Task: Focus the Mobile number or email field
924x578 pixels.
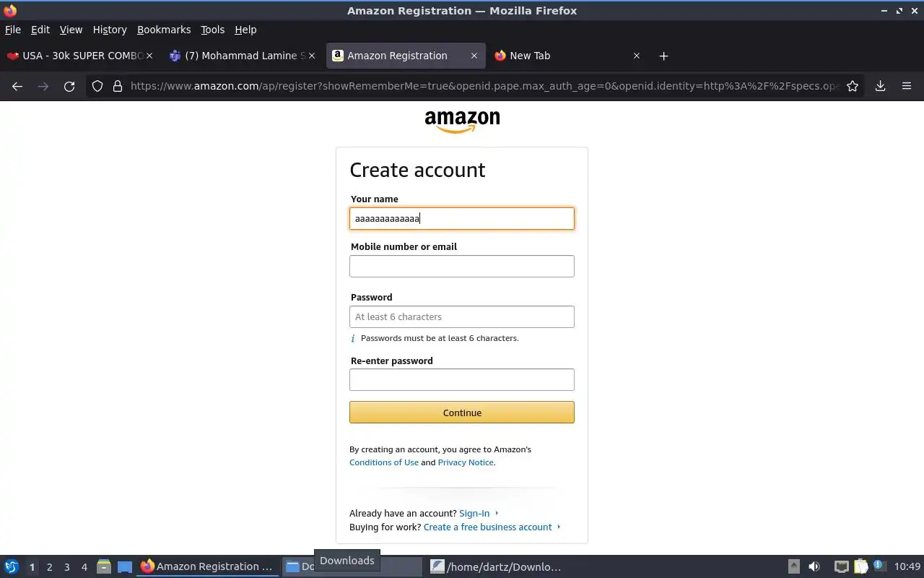Action: tap(462, 266)
